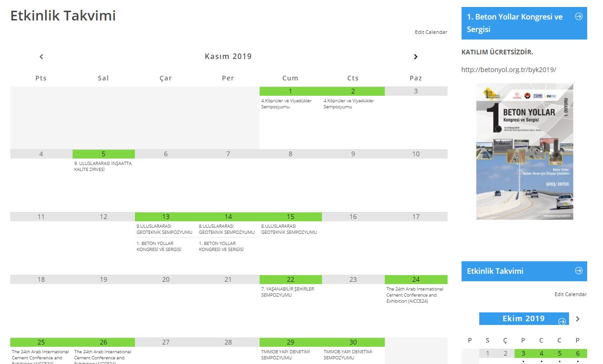Open Beton Yollar Kongresi event on November 14

click(221, 246)
